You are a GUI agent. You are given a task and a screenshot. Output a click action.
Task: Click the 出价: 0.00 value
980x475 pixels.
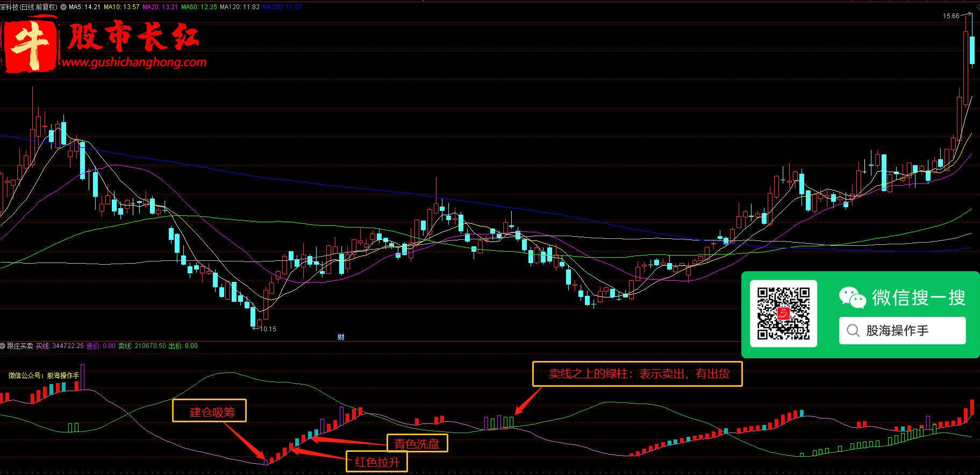(183, 346)
